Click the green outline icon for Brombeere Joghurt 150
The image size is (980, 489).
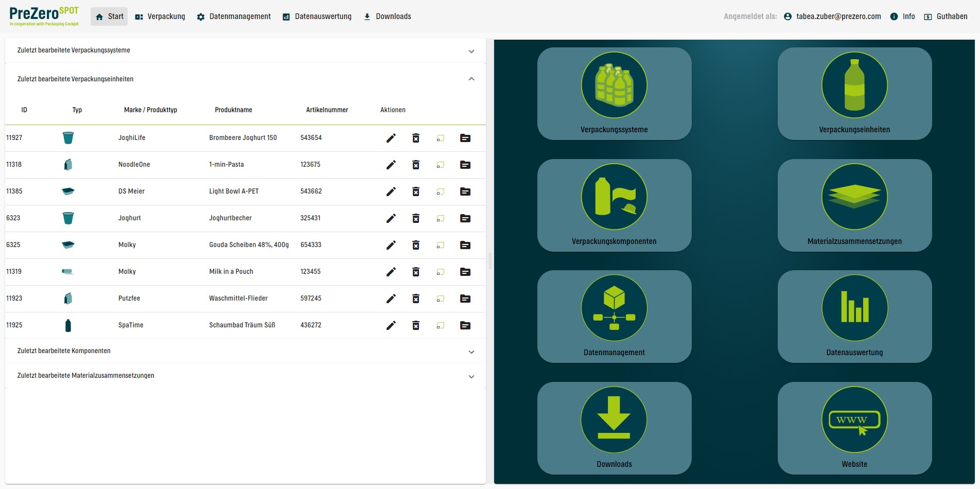[441, 138]
